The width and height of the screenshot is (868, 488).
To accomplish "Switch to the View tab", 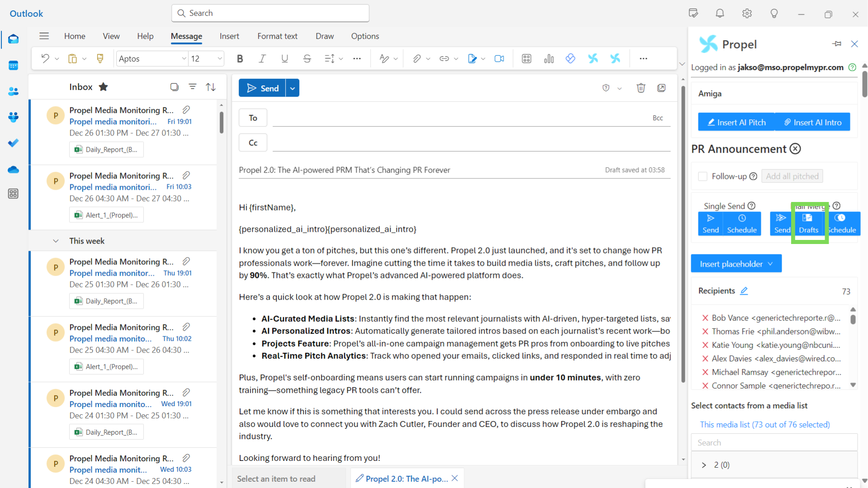I will click(111, 36).
